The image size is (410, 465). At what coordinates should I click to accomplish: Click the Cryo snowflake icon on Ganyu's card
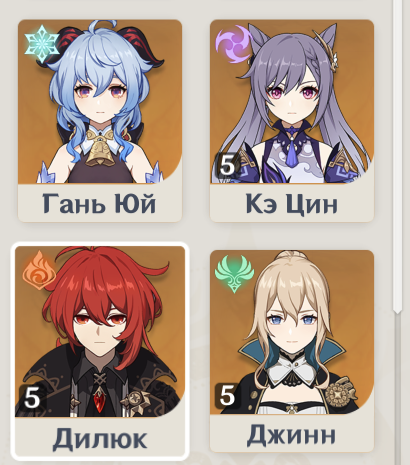[42, 44]
